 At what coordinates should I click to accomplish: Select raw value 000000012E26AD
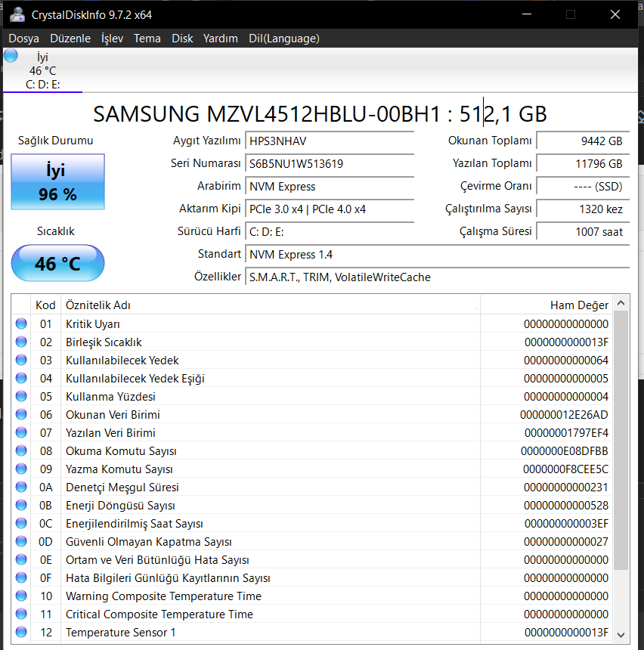point(564,414)
